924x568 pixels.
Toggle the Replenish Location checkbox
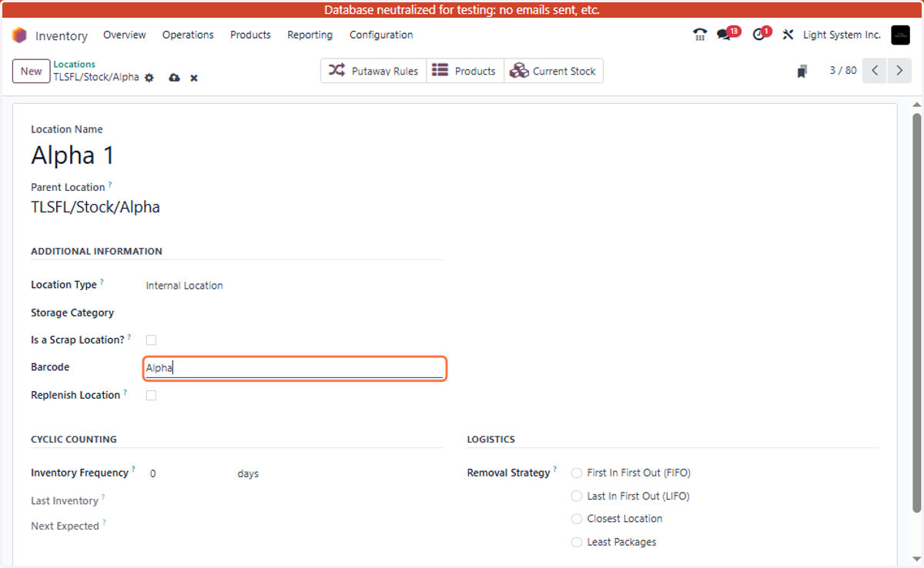tap(151, 396)
